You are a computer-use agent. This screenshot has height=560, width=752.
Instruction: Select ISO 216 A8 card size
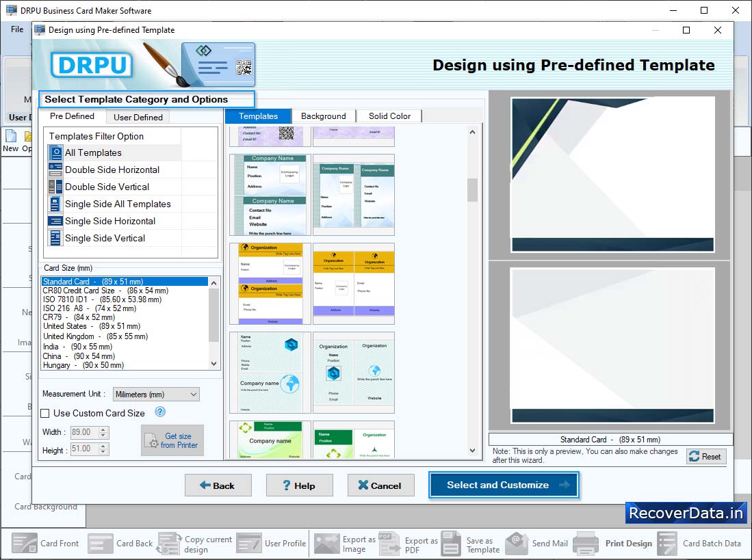pos(125,308)
